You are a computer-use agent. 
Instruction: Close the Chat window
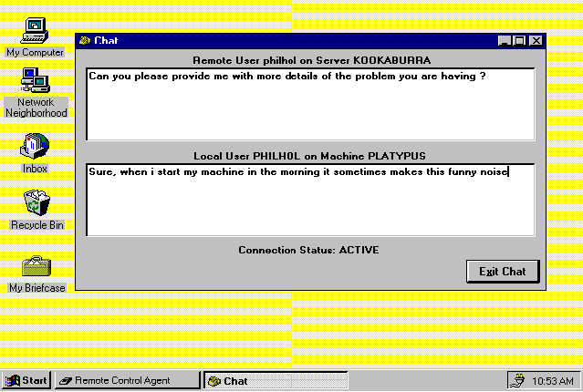[536, 41]
